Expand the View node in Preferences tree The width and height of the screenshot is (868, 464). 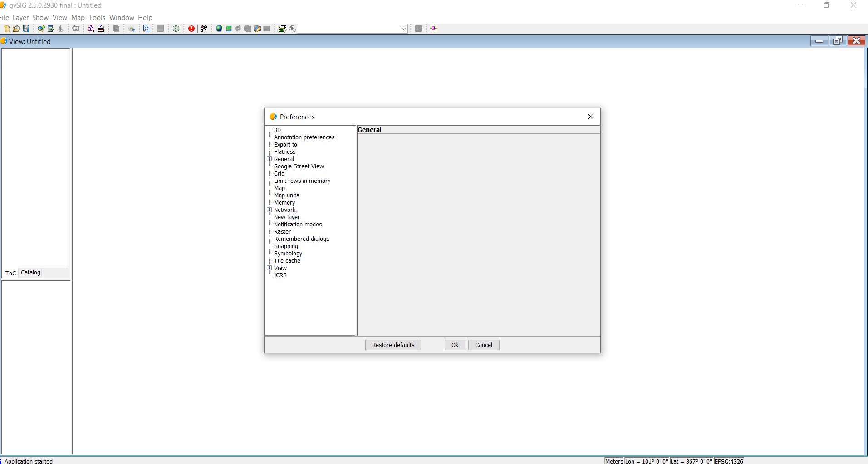[x=270, y=268]
